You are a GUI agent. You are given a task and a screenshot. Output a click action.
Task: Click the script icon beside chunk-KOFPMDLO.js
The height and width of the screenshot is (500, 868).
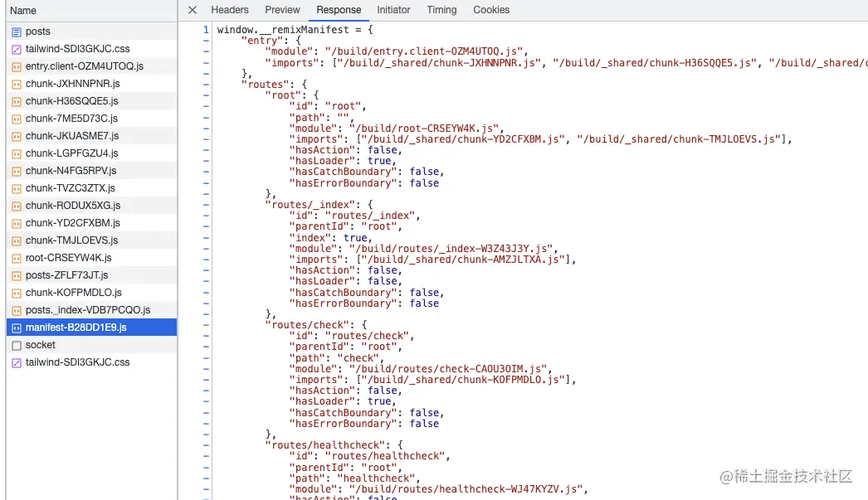click(17, 294)
